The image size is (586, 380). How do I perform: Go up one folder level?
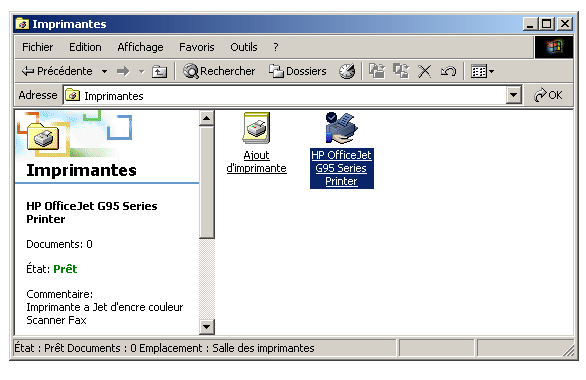tap(160, 71)
